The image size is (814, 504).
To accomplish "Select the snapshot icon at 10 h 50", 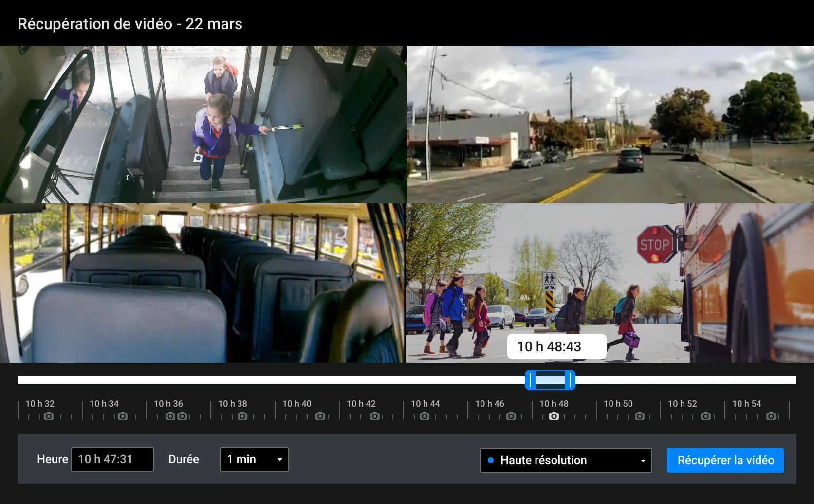I will (640, 416).
